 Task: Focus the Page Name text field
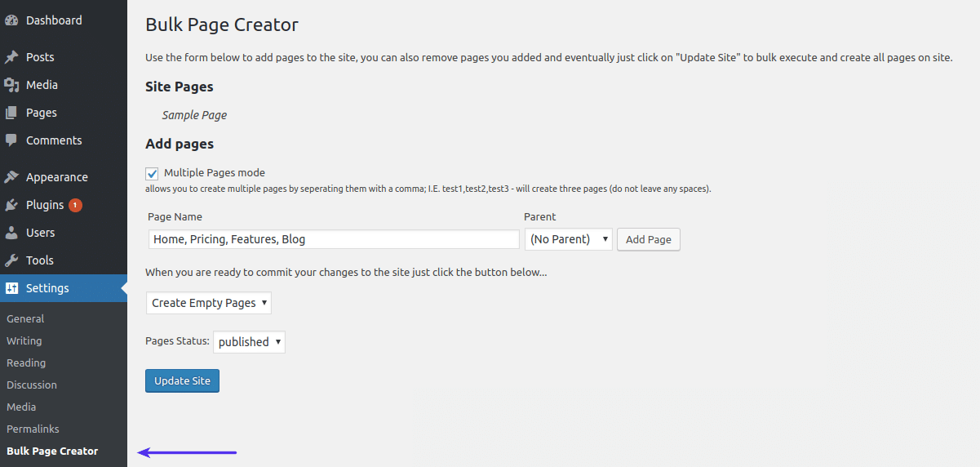click(x=334, y=239)
